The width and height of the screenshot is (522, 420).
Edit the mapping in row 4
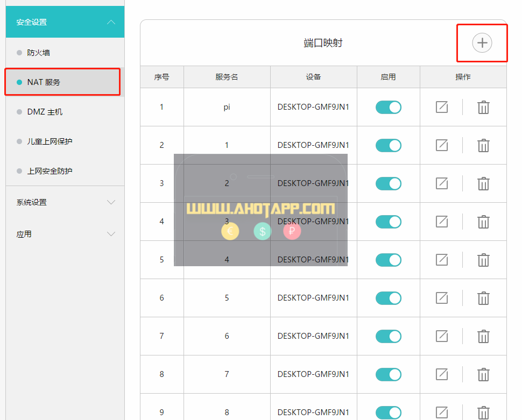(x=442, y=222)
